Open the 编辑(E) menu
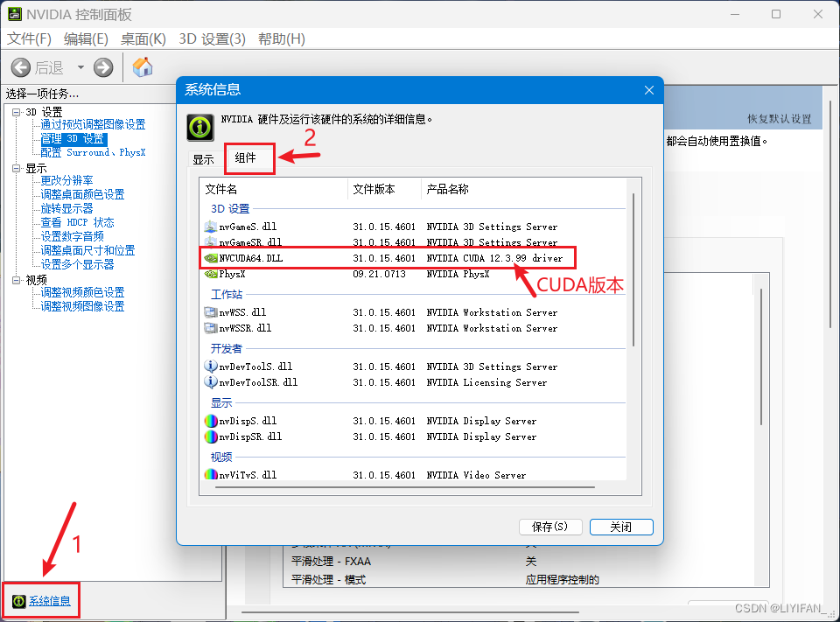Screen dimensions: 840x622 tap(86, 39)
